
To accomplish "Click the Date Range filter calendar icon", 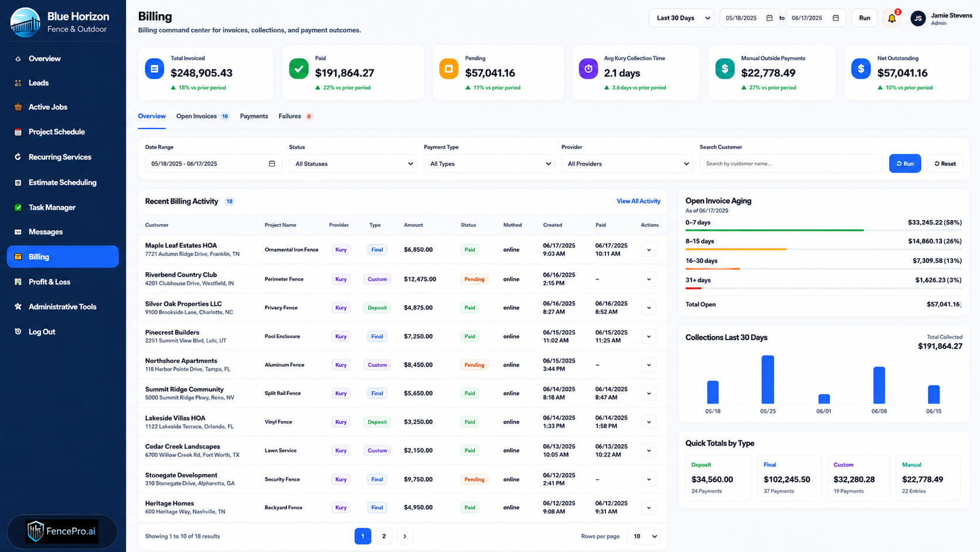I will coord(272,164).
